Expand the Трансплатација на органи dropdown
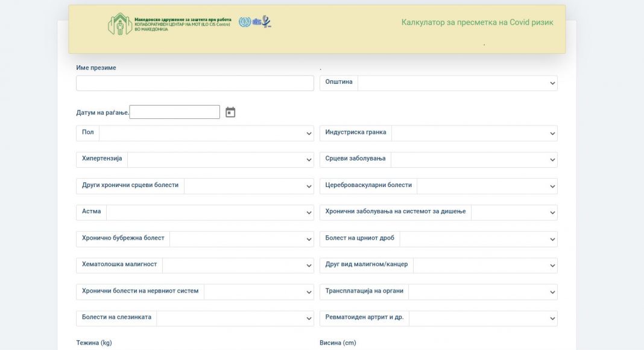 click(x=482, y=292)
